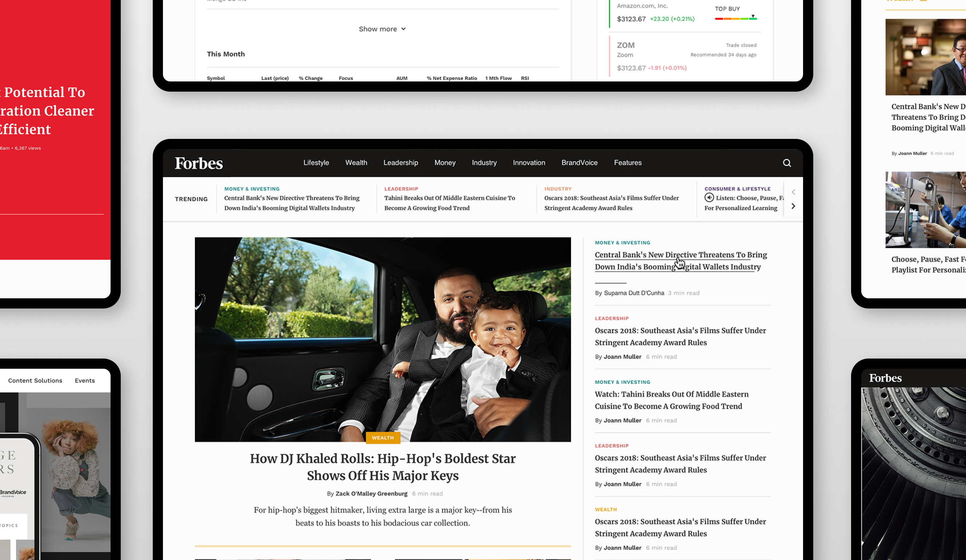Click author Zack O'Malley Greenburg's name
Image resolution: width=966 pixels, height=560 pixels.
(371, 494)
